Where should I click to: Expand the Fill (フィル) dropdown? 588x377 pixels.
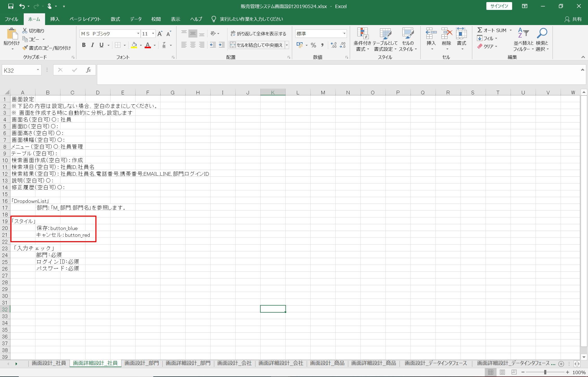coord(496,39)
